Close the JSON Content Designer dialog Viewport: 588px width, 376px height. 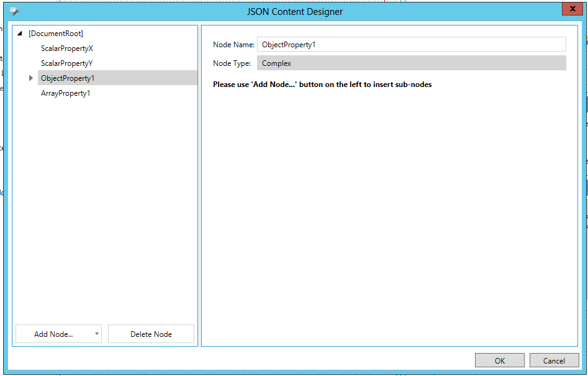click(x=572, y=9)
